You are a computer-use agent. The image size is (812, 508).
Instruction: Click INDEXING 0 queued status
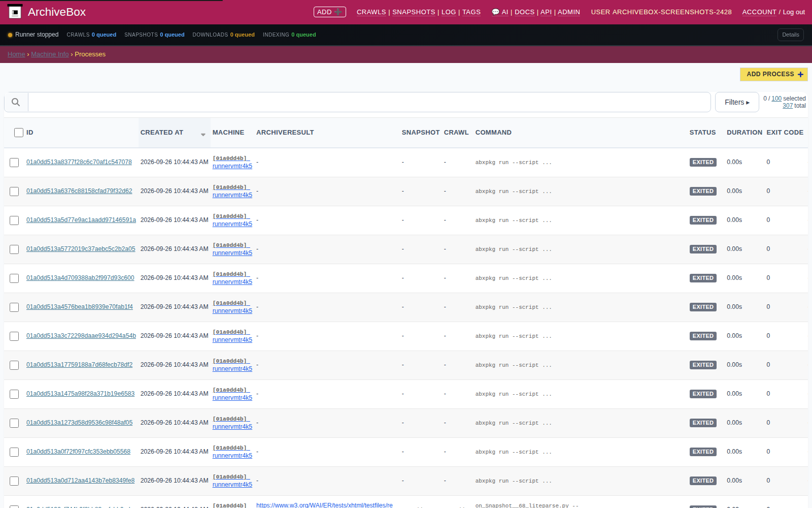click(x=289, y=35)
